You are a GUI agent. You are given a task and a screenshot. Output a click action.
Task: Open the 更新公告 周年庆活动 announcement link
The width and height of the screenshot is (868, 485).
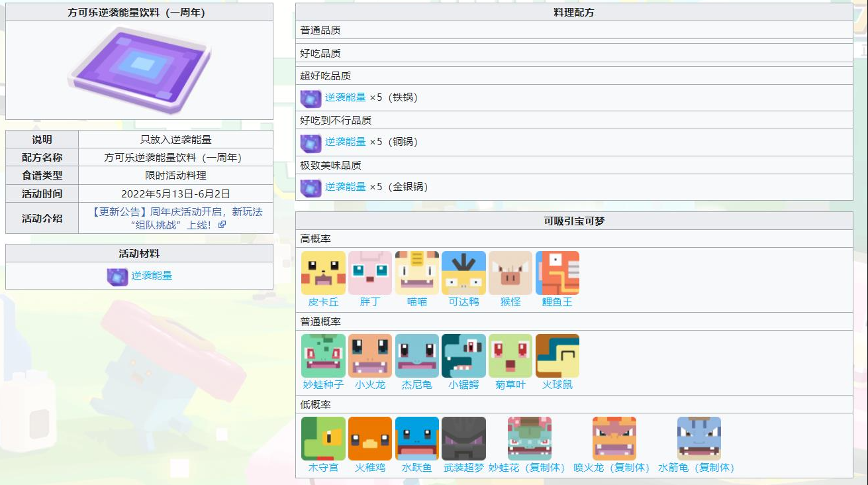[x=177, y=218]
